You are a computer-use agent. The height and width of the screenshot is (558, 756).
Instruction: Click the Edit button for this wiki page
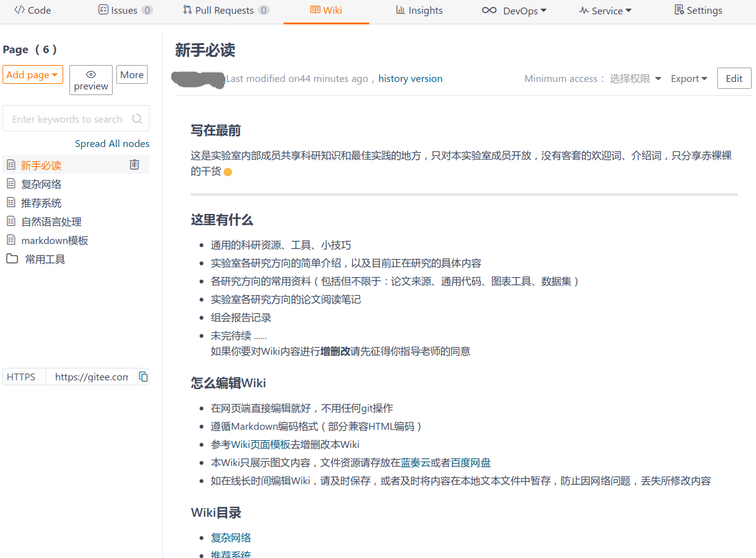(x=733, y=78)
